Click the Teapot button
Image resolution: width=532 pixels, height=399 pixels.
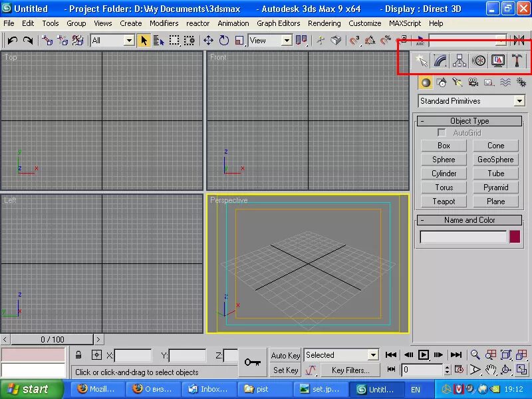[444, 201]
